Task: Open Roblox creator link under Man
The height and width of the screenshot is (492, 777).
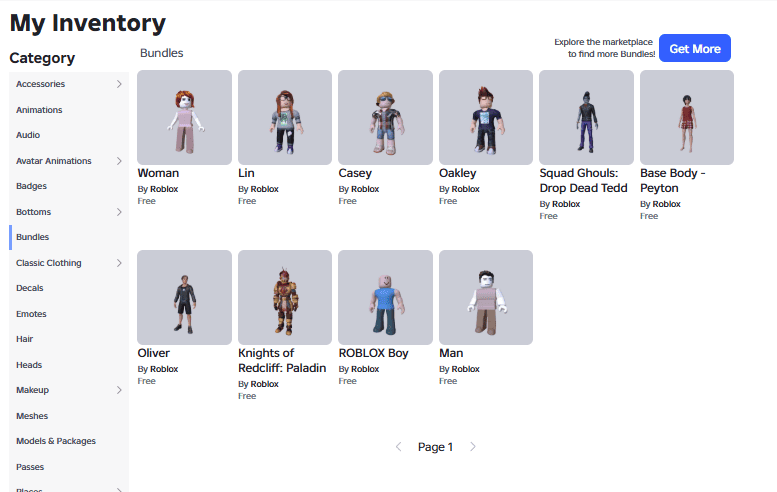Action: (x=465, y=369)
